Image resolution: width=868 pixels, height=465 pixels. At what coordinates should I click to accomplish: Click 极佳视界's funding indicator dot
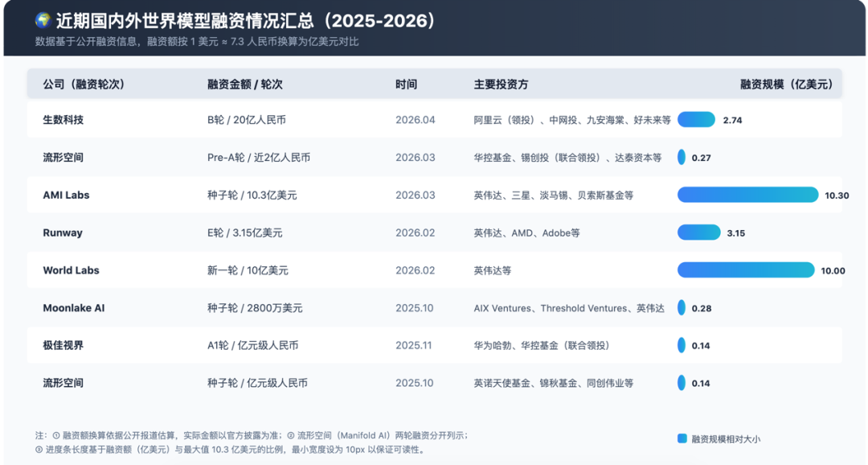click(680, 345)
